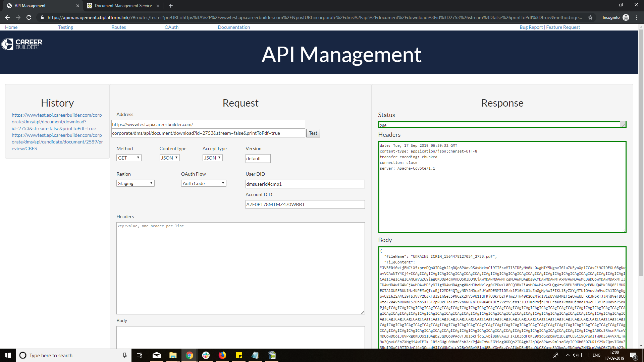Bookmark this page with star icon
Screen dimensions: 644x362
590,17
